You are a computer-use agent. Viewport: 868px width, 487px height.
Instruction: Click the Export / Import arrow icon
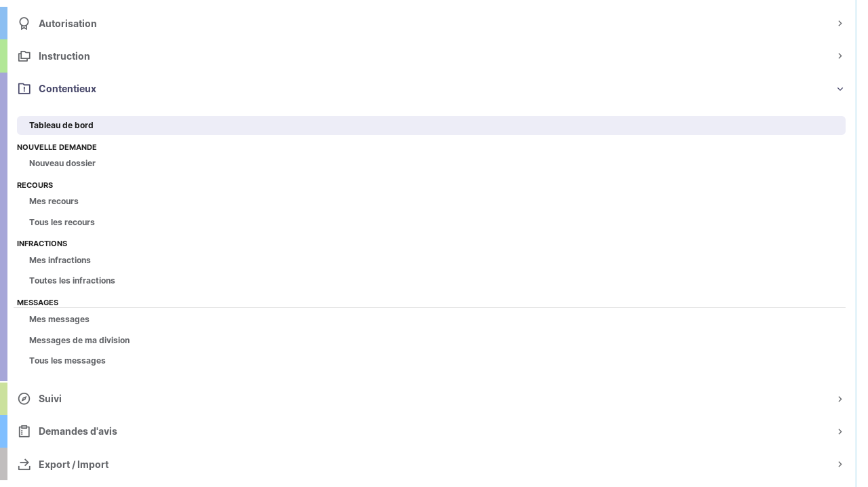[x=24, y=465]
